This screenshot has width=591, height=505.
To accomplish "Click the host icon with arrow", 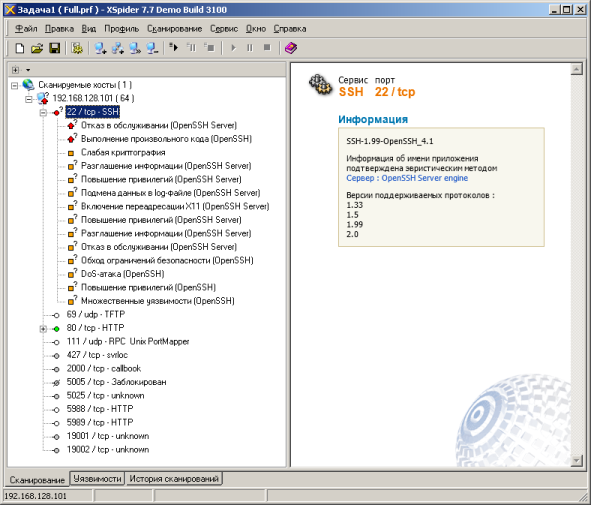I will (135, 48).
